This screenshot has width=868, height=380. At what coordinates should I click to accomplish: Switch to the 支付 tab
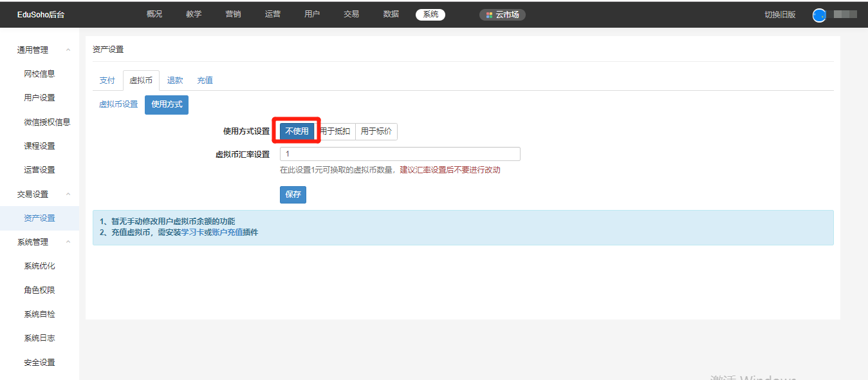pos(107,81)
